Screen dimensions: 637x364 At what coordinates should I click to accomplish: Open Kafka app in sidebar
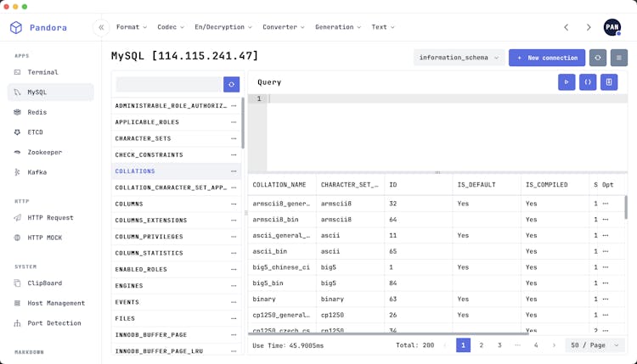(x=37, y=172)
